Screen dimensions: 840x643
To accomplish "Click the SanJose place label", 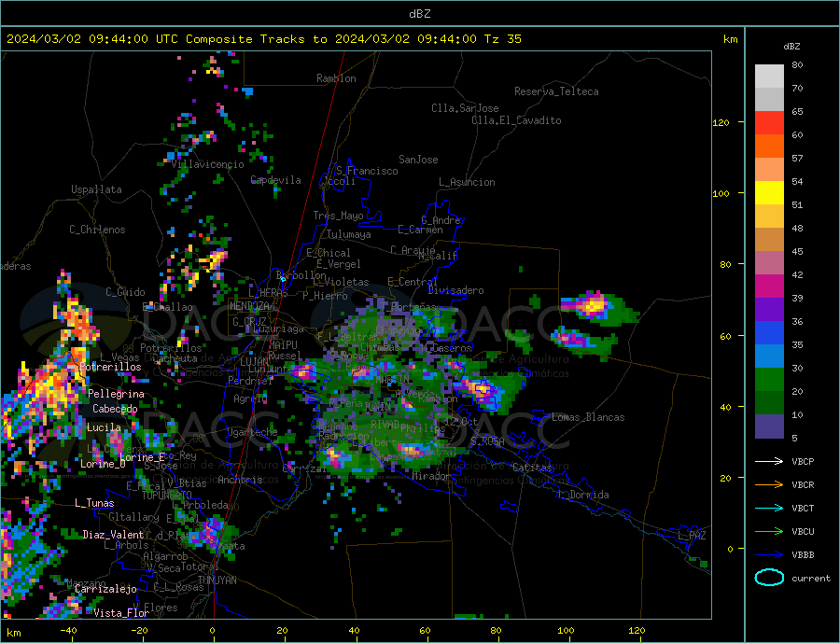I will [x=418, y=160].
